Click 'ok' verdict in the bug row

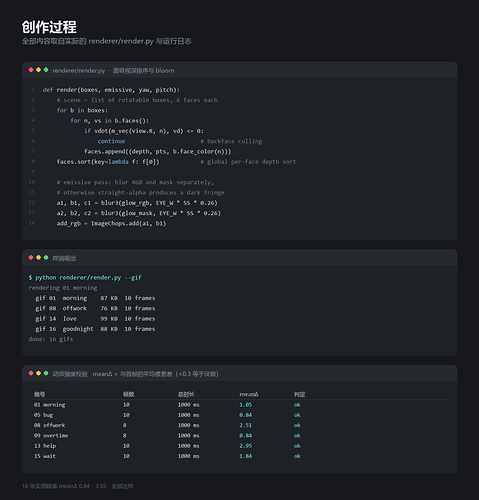tap(297, 415)
